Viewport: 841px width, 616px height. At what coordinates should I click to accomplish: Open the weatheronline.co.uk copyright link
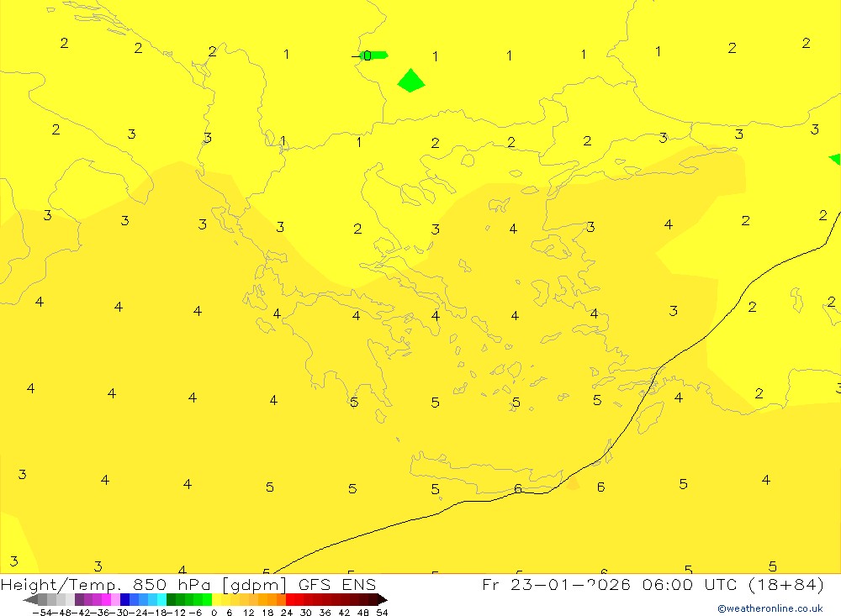click(770, 608)
